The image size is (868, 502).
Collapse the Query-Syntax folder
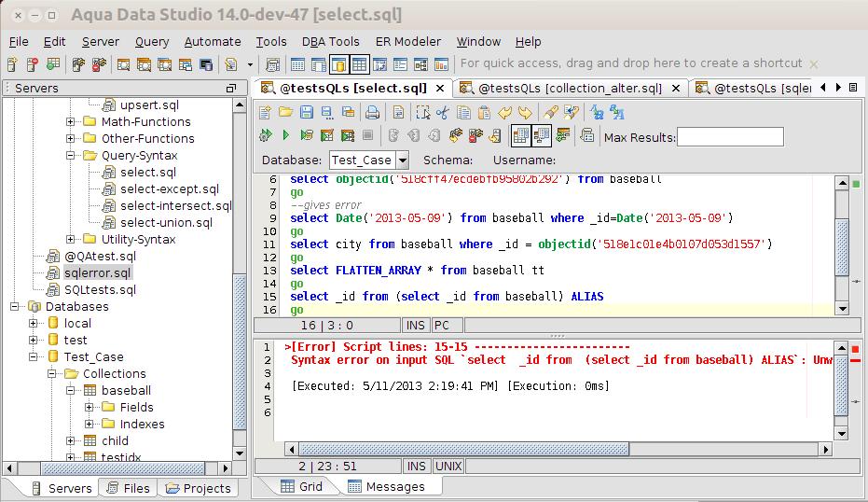coord(70,155)
